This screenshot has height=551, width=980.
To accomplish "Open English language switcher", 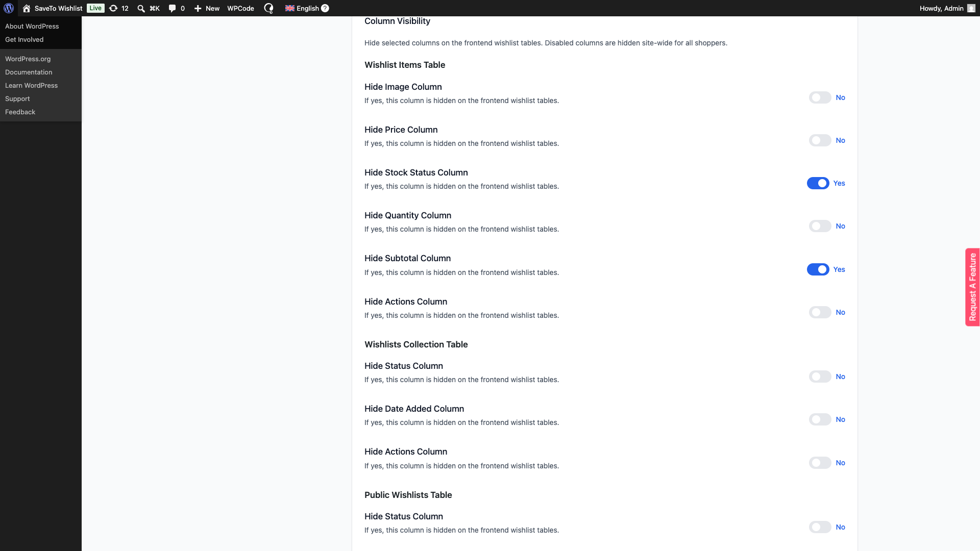I will point(307,8).
